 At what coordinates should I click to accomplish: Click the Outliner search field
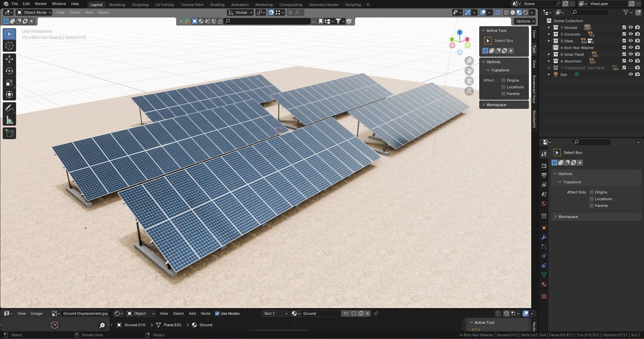point(589,12)
